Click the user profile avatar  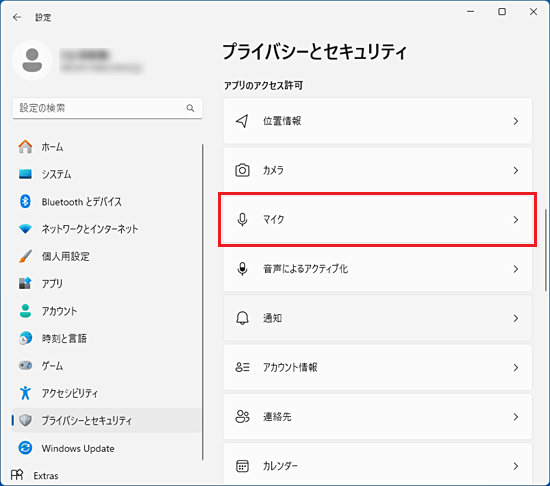(32, 60)
